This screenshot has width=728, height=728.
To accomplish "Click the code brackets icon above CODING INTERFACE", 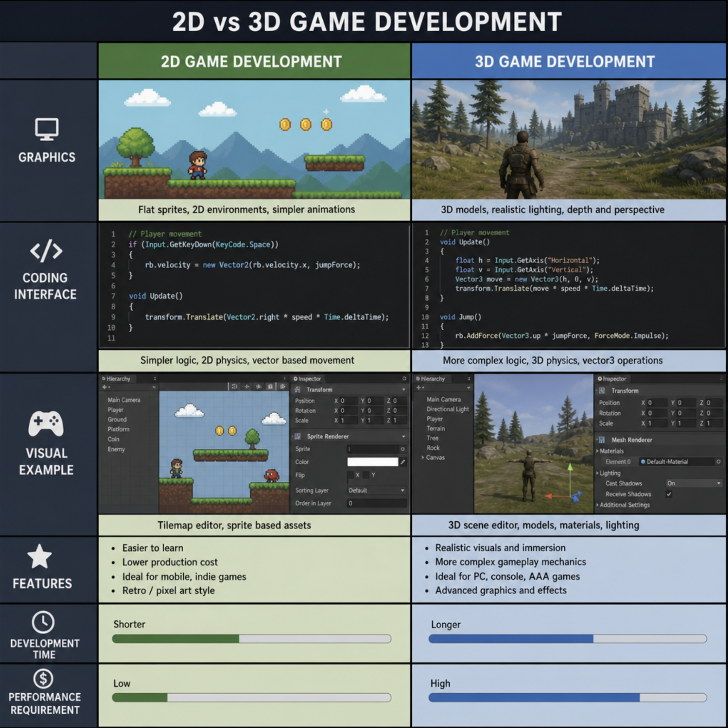I will (46, 251).
